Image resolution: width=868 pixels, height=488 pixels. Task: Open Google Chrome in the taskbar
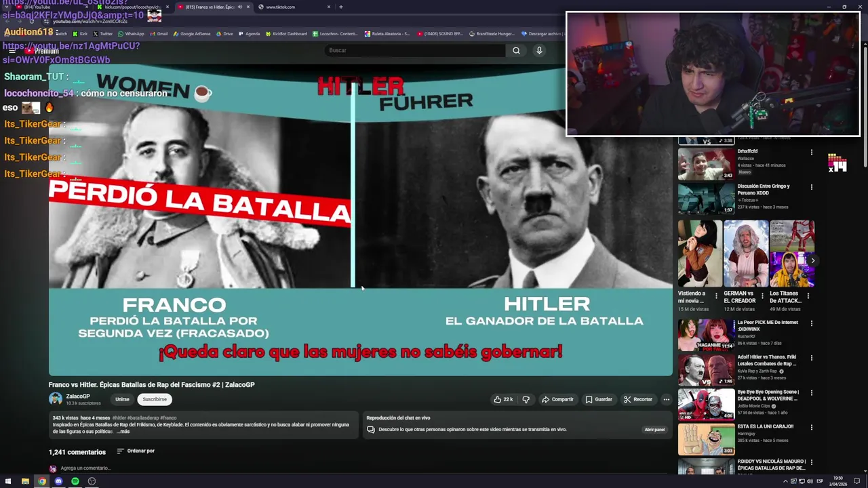click(x=42, y=481)
